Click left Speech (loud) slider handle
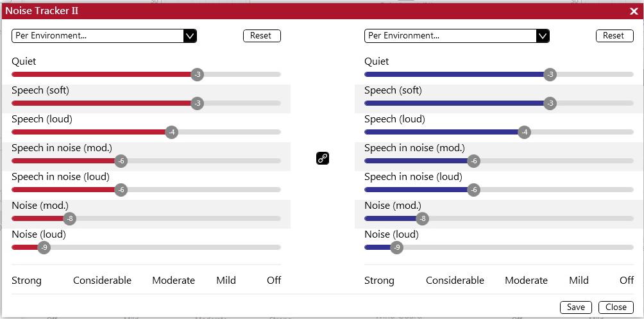Screen dimensions: 644x319 pyautogui.click(x=172, y=133)
